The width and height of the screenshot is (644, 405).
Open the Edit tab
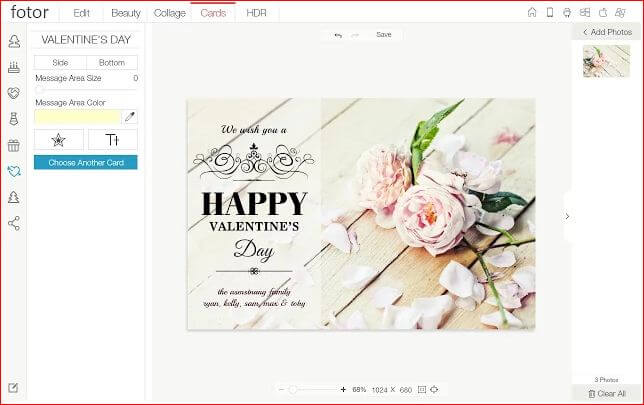click(x=81, y=13)
